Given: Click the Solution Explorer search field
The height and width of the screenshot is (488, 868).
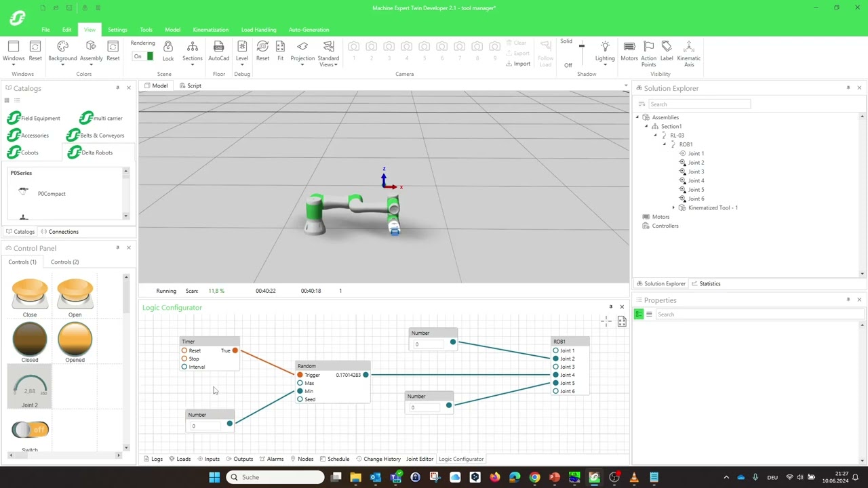Looking at the screenshot, I should [x=700, y=104].
